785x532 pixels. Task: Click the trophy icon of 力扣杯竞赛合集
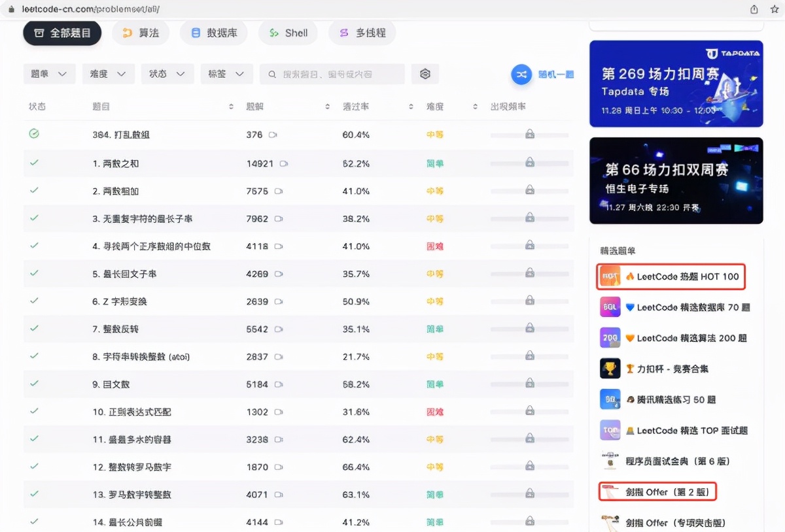coord(610,368)
